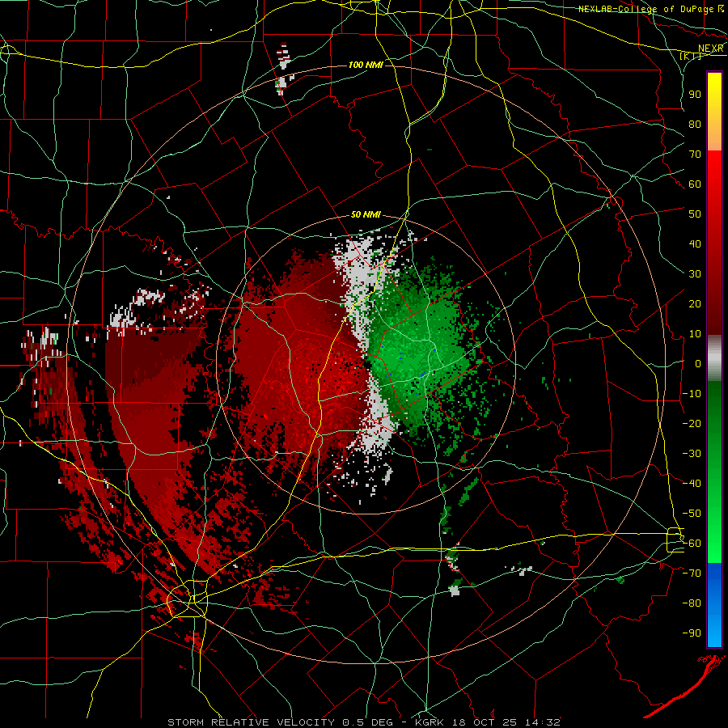Select the positive 70 scale label
The width and height of the screenshot is (728, 728).
pos(695,154)
